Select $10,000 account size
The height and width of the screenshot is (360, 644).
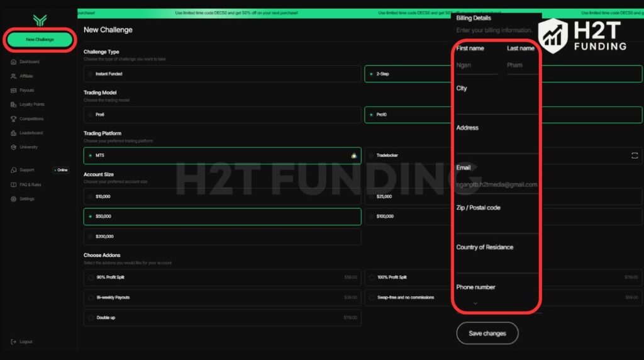(x=222, y=196)
